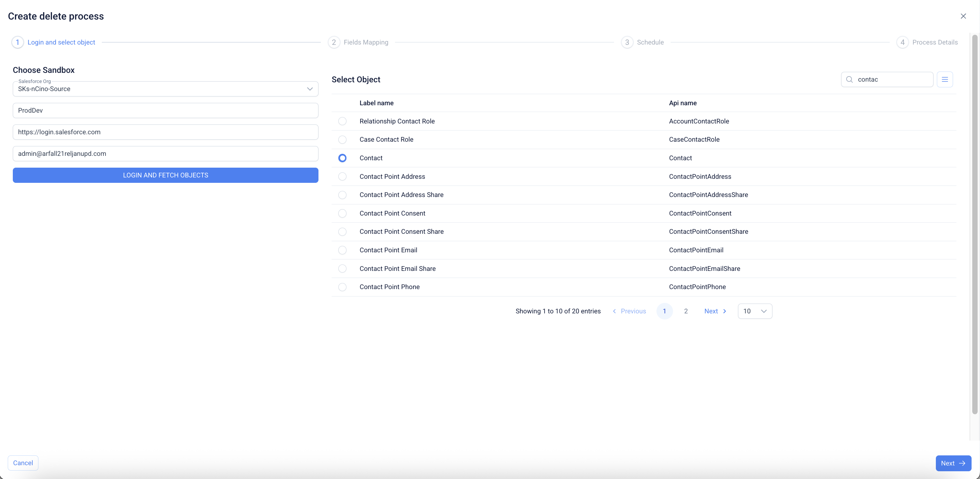Open the list view options icon
Image resolution: width=980 pixels, height=479 pixels.
pyautogui.click(x=945, y=79)
